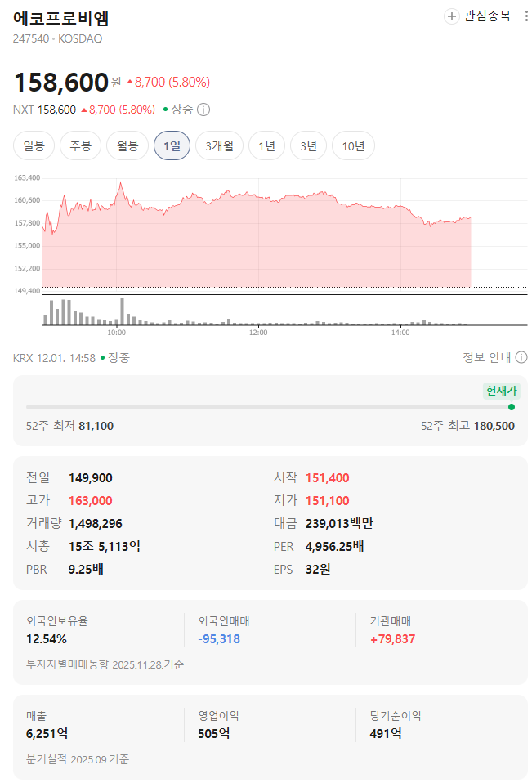Switch chart to 3년 range

point(308,145)
